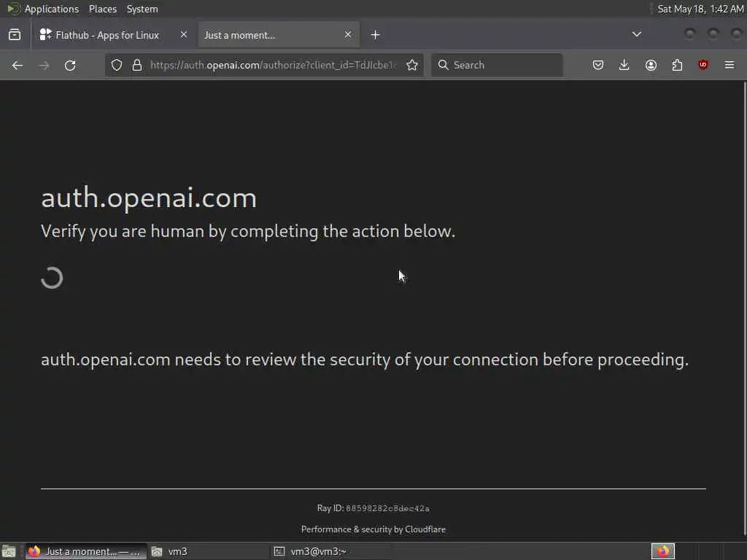Switch to the vm3 file manager window
Screen dimensions: 747x560
tap(209, 551)
